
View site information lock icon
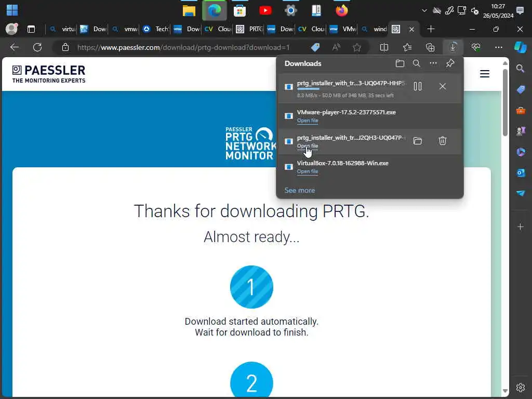pyautogui.click(x=65, y=47)
